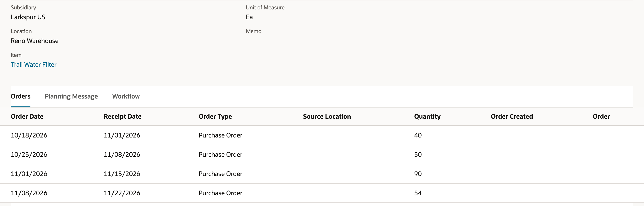The width and height of the screenshot is (644, 206).
Task: Open the Workflow tab
Action: pyautogui.click(x=126, y=96)
